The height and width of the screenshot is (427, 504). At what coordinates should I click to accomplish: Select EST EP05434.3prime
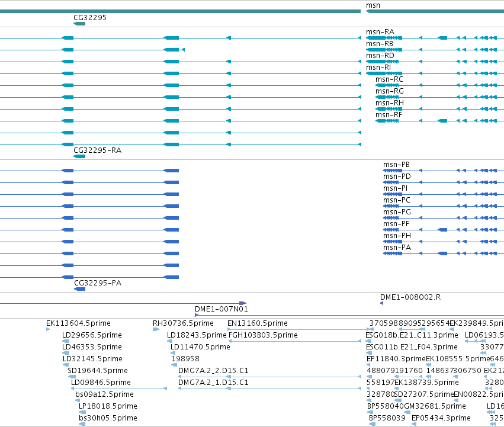tap(441, 418)
